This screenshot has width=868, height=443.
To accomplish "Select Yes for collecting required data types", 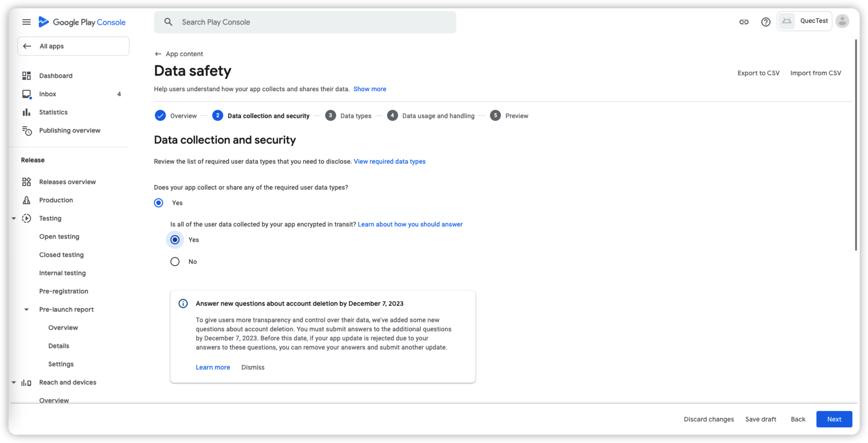I will point(158,203).
